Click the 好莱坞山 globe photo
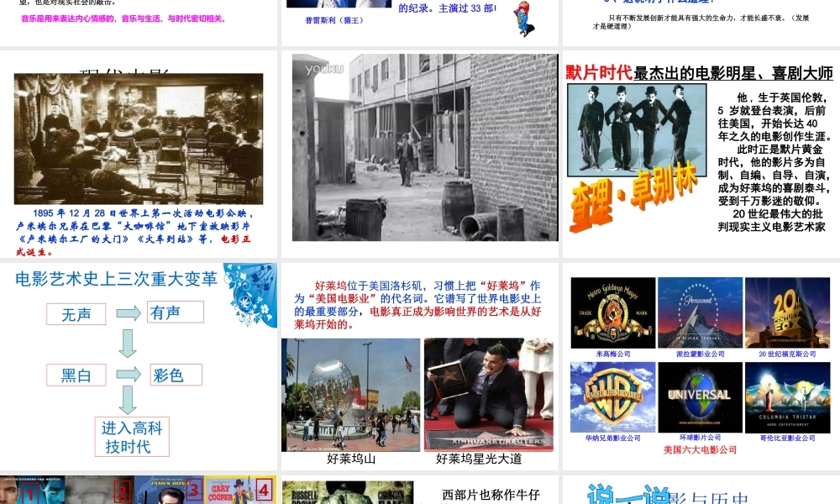Viewport: 840px width, 504px height. pos(351,395)
